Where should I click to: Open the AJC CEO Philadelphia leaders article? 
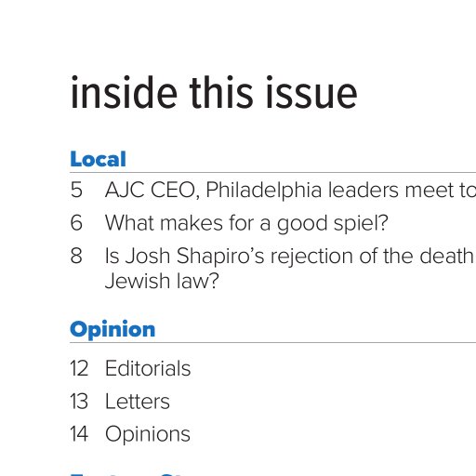pos(290,190)
